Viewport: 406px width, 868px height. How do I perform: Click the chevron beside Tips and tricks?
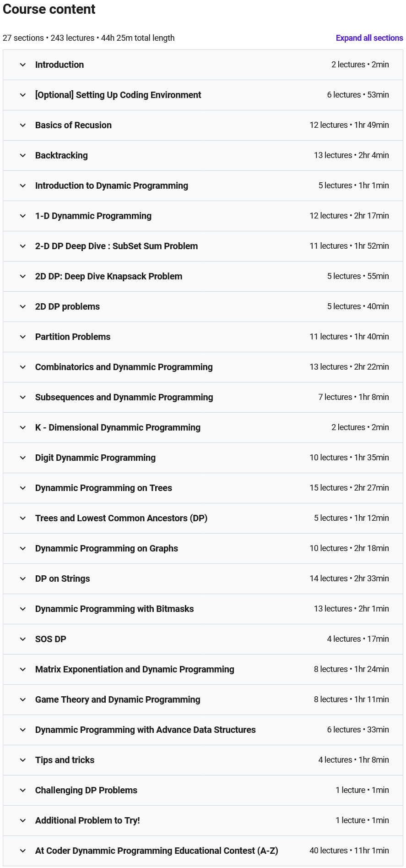23,760
